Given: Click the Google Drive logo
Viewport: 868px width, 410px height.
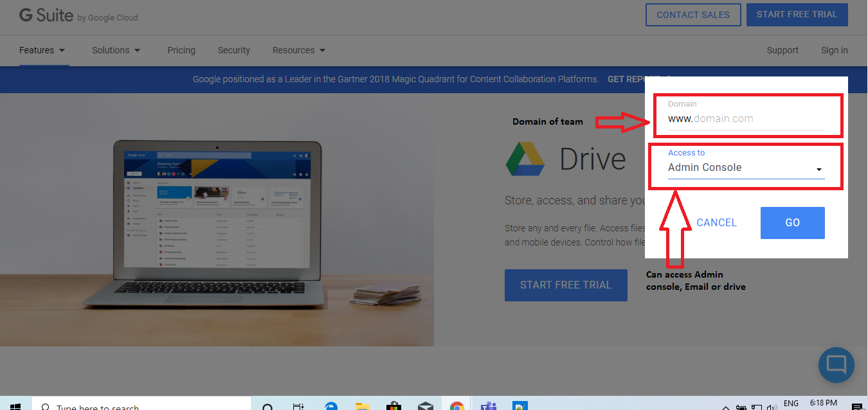Looking at the screenshot, I should 526,159.
